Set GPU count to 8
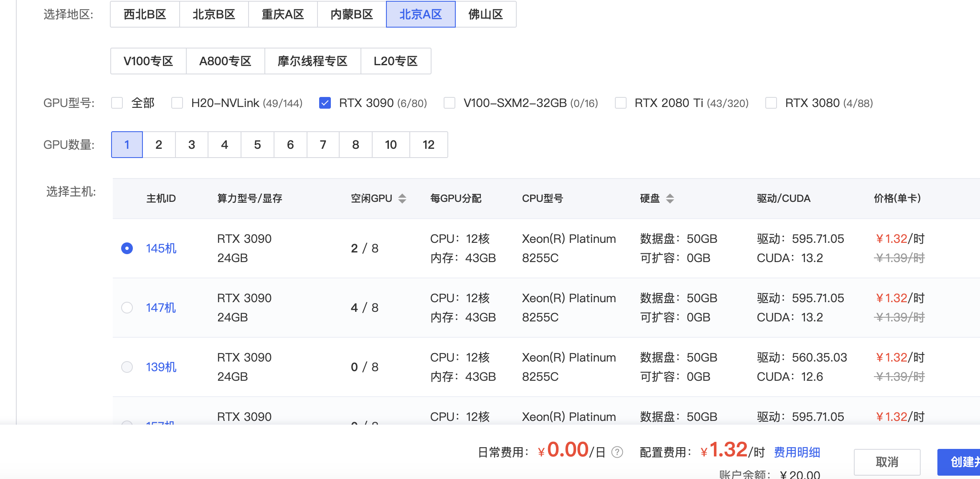Screen dimensions: 980x479 tap(355, 145)
